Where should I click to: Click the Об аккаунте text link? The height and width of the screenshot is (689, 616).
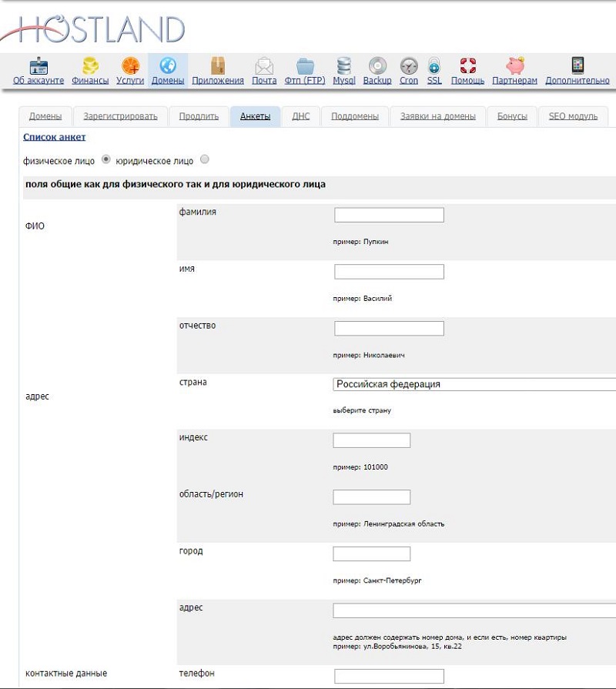(x=38, y=80)
